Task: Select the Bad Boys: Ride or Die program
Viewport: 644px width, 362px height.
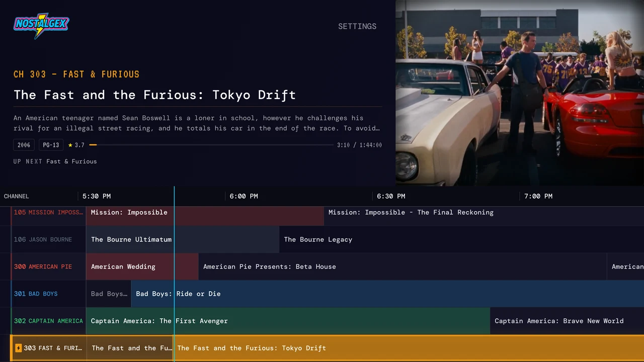Action: [x=387, y=294]
